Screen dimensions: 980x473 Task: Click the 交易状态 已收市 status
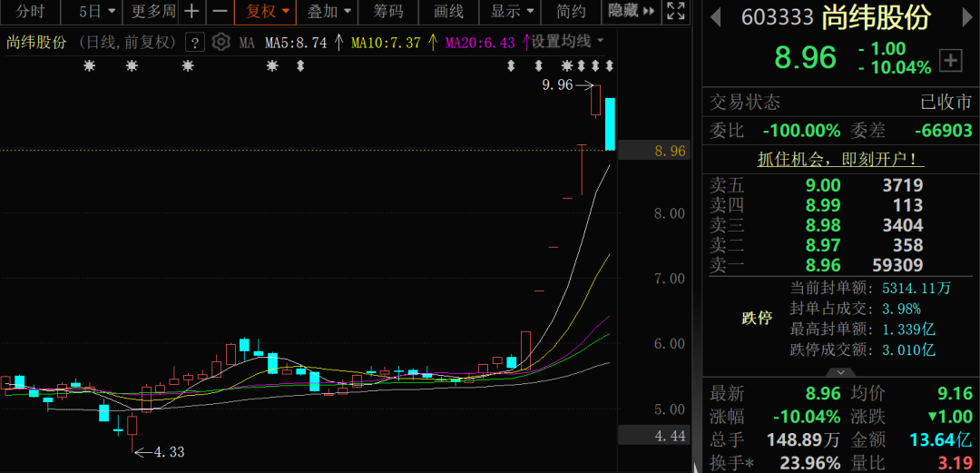click(x=946, y=103)
